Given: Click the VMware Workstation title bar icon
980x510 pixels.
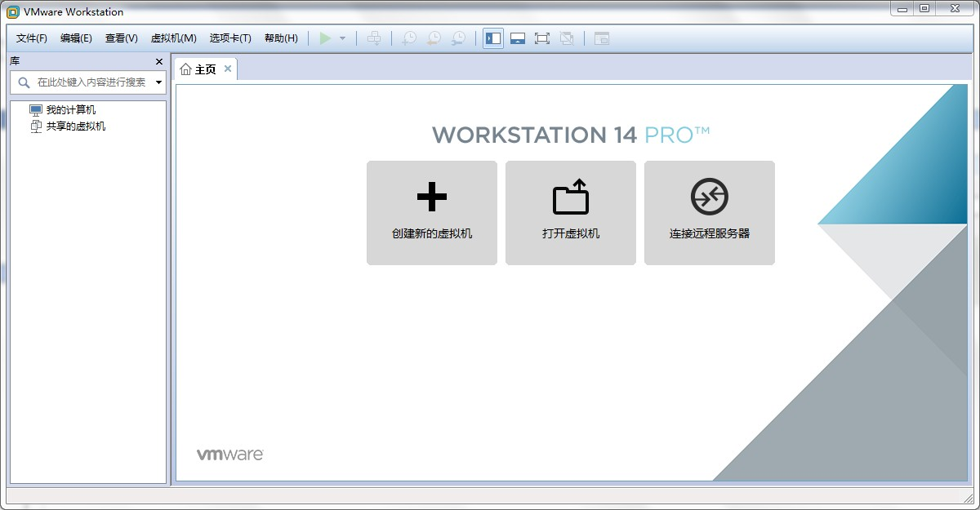Looking at the screenshot, I should point(12,12).
